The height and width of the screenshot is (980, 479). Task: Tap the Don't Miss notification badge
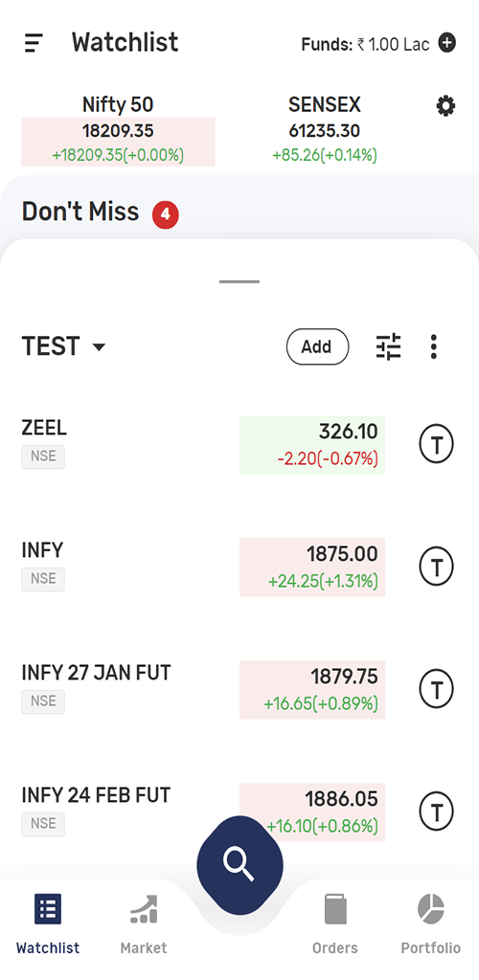pos(166,214)
